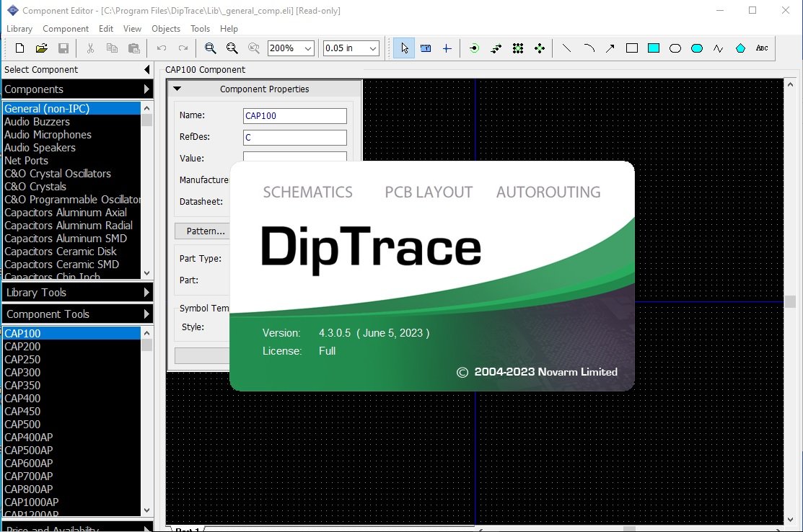Screen dimensions: 803x532
Task: Select the Arc drawing tool
Action: coord(589,48)
